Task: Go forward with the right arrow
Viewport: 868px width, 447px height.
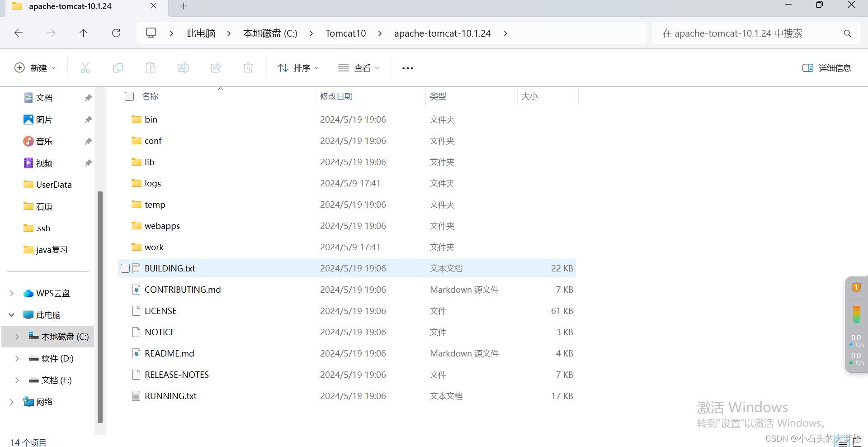Action: pos(51,33)
